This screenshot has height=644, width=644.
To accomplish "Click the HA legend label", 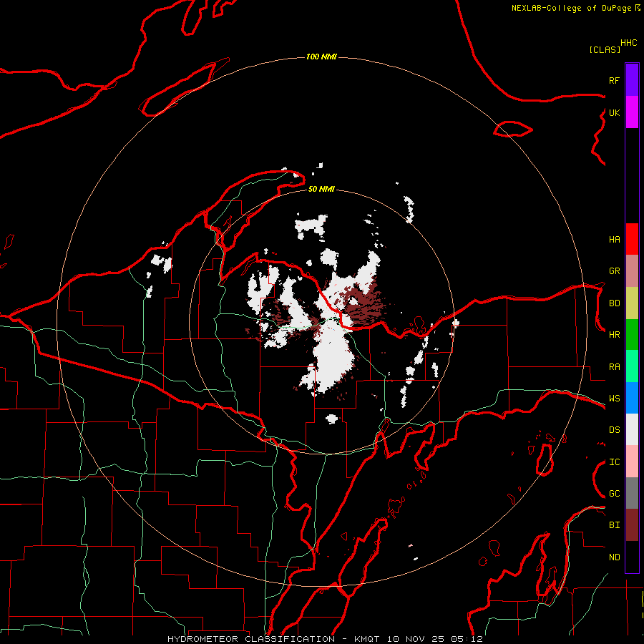I will pos(614,239).
